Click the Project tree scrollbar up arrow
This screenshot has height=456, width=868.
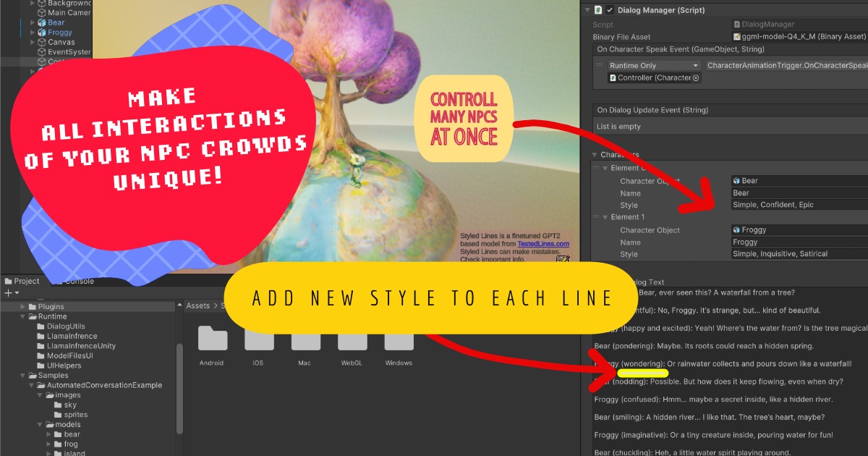coord(180,305)
